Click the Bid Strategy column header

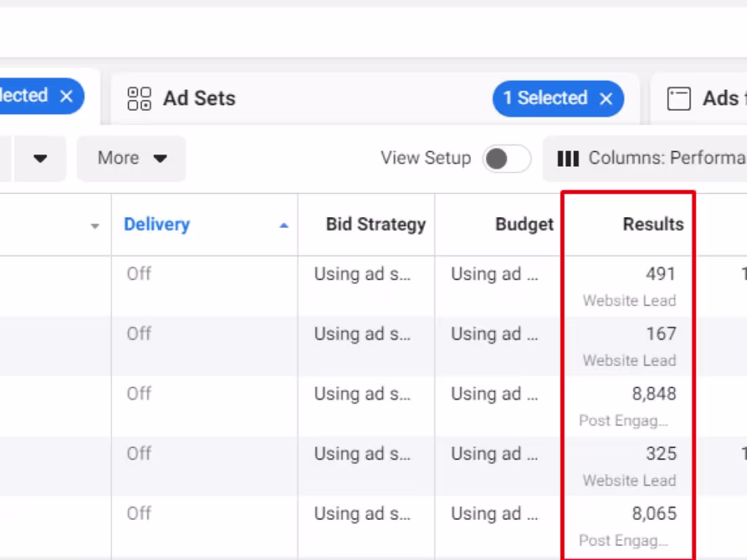[376, 224]
